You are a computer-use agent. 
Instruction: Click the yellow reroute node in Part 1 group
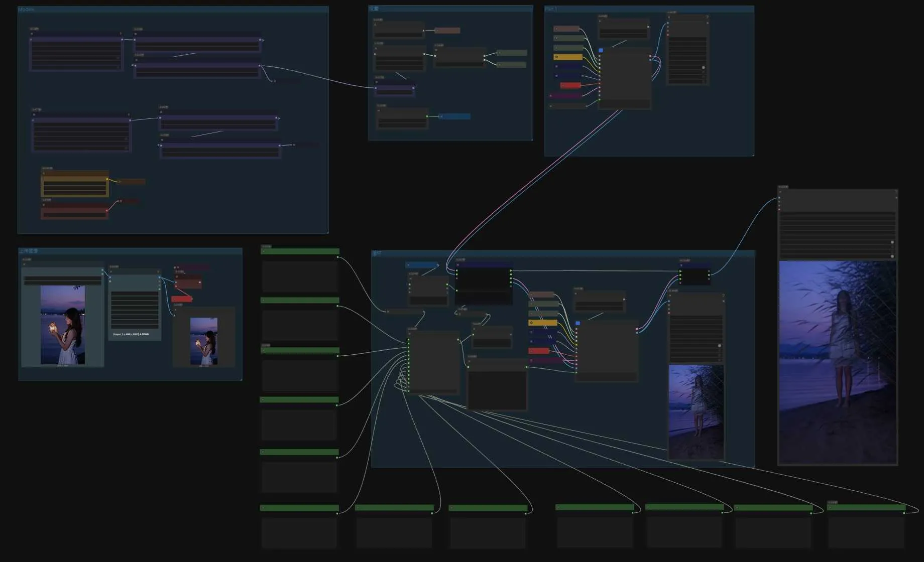pyautogui.click(x=568, y=57)
